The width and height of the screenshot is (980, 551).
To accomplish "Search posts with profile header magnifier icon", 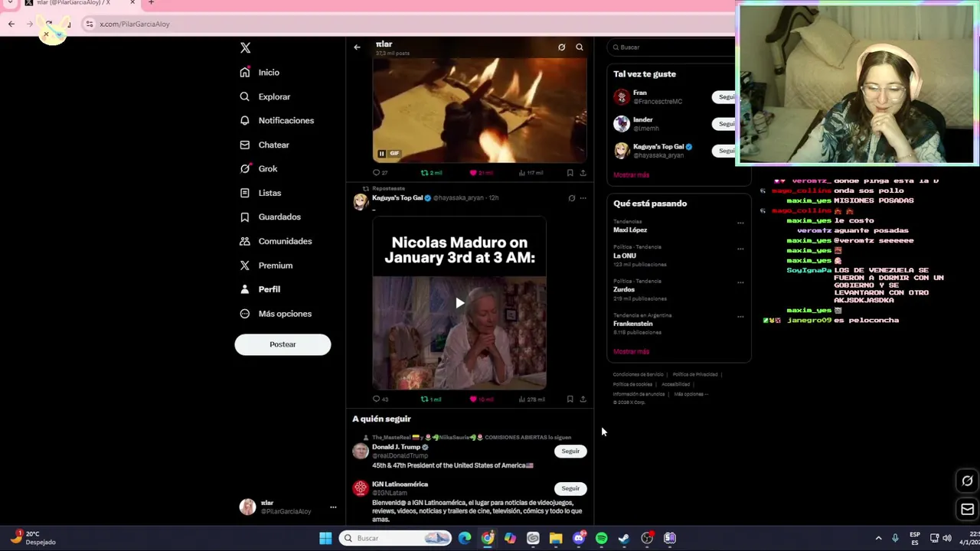I will pos(580,47).
